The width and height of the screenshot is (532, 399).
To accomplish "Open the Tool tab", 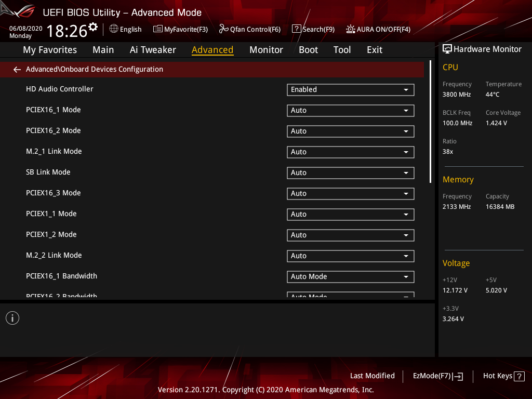I will (342, 50).
